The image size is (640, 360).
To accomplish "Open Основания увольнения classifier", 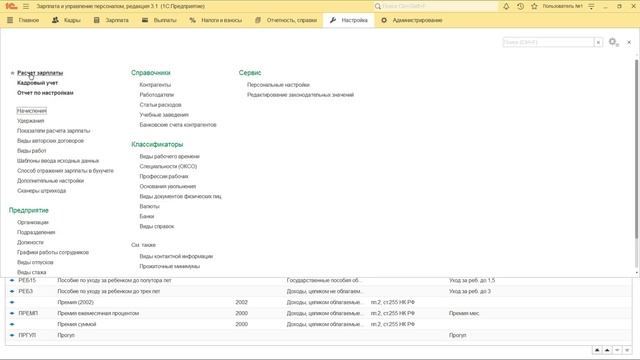I will pos(168,187).
